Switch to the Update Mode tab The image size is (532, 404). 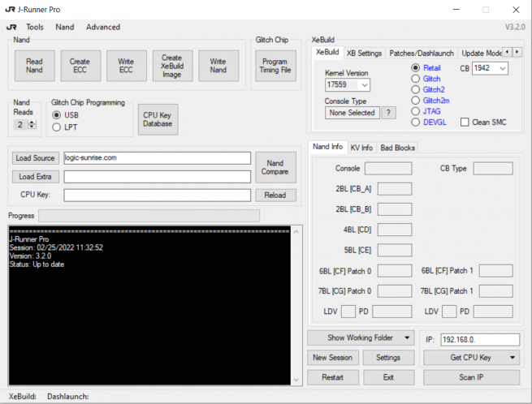point(481,54)
